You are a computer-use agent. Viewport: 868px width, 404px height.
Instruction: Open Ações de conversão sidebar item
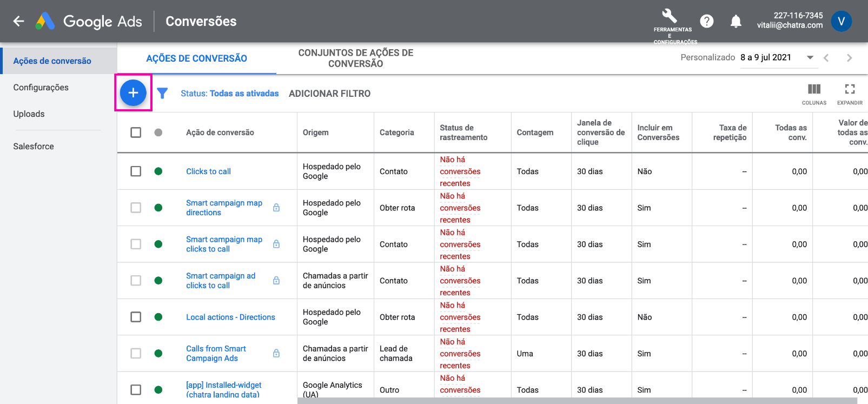[x=58, y=61]
